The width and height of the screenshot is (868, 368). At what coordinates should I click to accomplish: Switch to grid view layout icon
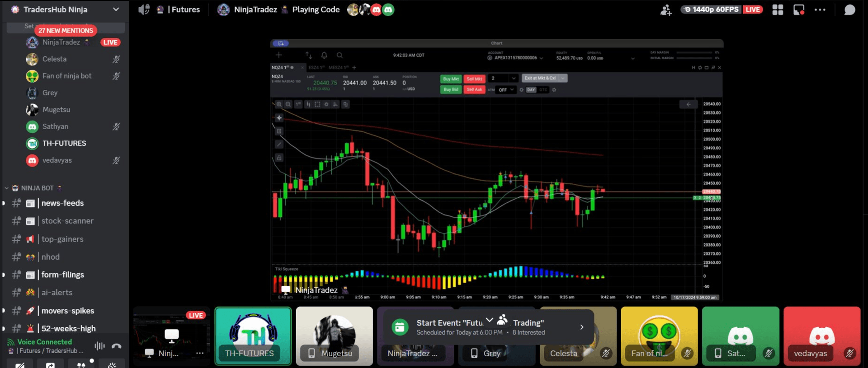[x=778, y=9]
